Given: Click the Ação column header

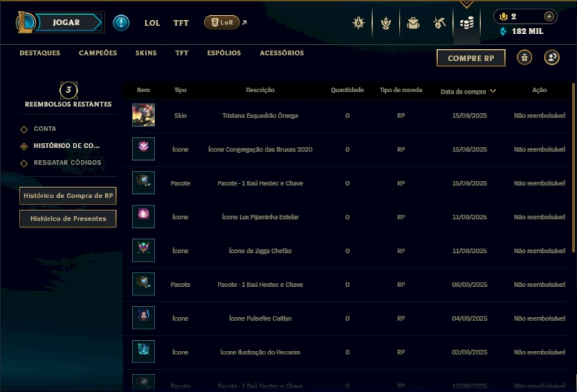Looking at the screenshot, I should (x=539, y=90).
